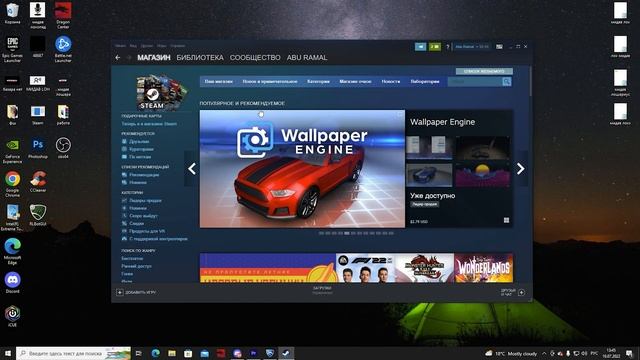Open Steam help question mark icon
Image resolution: width=640 pixels, height=360 pixels.
[447, 47]
